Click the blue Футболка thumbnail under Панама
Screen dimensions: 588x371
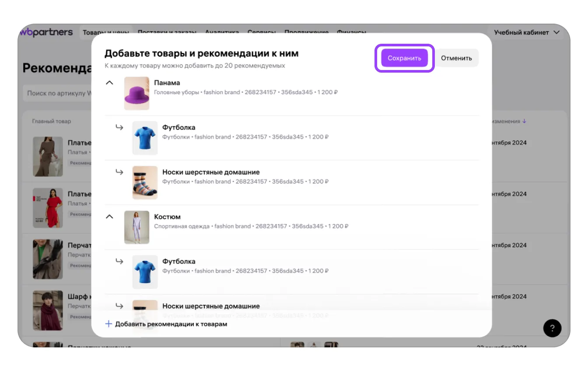click(145, 138)
